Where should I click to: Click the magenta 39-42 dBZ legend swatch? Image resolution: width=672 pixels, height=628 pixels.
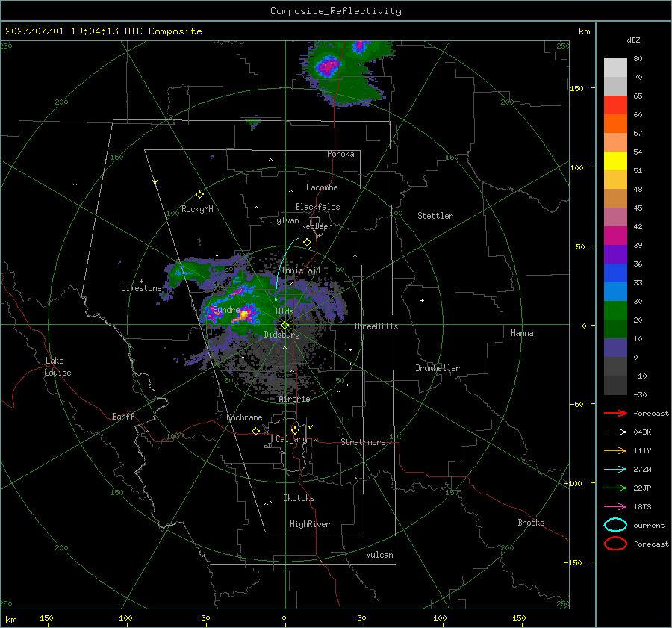(615, 236)
